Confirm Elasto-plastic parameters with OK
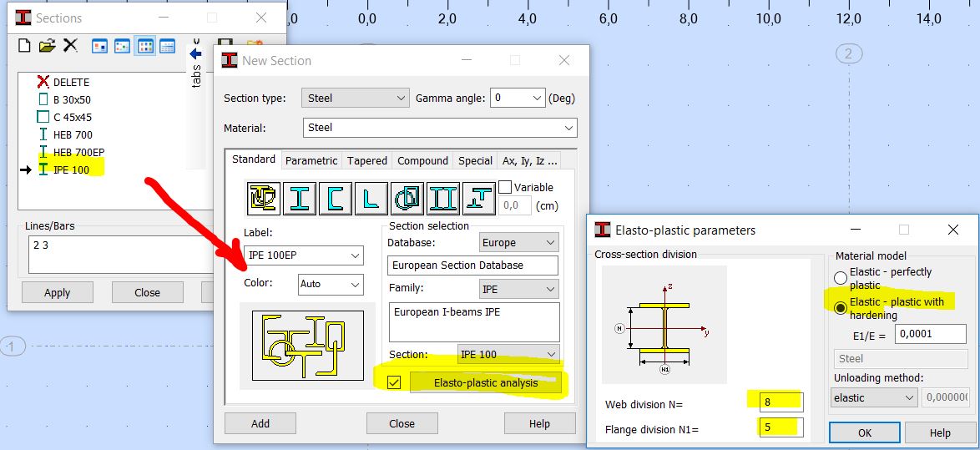This screenshot has width=980, height=450. 864,432
